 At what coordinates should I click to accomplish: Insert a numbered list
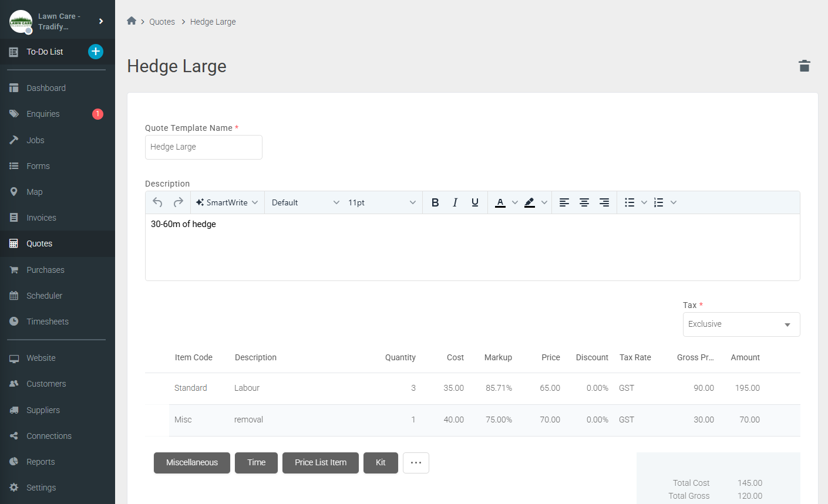point(659,202)
